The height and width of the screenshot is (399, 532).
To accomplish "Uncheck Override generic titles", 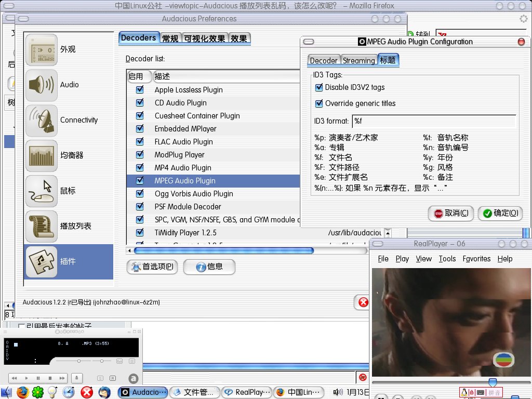I will pyautogui.click(x=319, y=103).
